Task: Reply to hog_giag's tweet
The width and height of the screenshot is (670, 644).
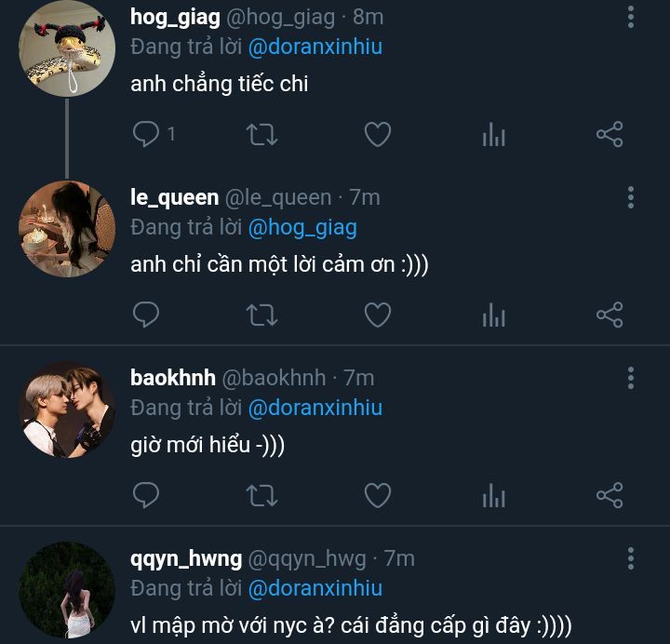Action: [x=146, y=135]
